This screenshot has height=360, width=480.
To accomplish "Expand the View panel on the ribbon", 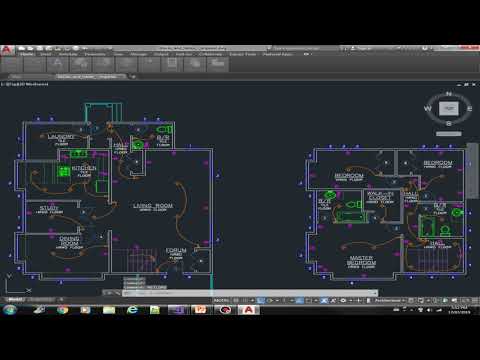I will tap(218, 64).
